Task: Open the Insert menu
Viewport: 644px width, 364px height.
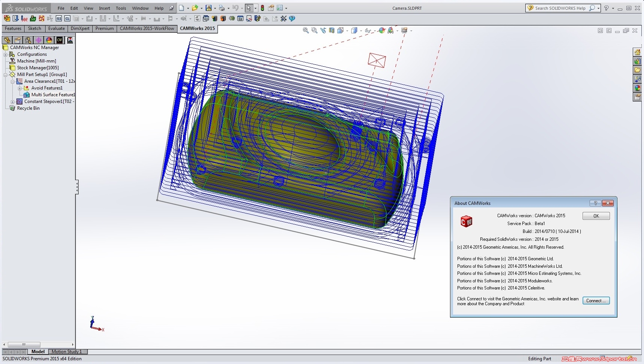Action: tap(104, 8)
